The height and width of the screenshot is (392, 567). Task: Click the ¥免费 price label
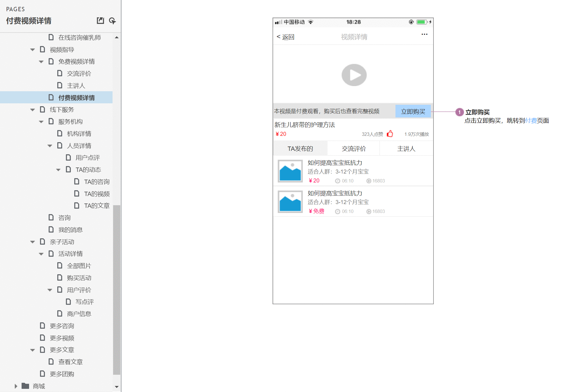[317, 211]
